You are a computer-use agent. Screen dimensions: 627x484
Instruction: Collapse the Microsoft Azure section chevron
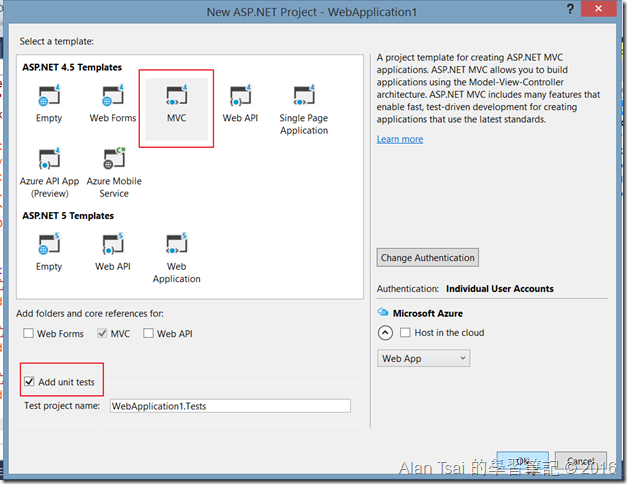385,332
